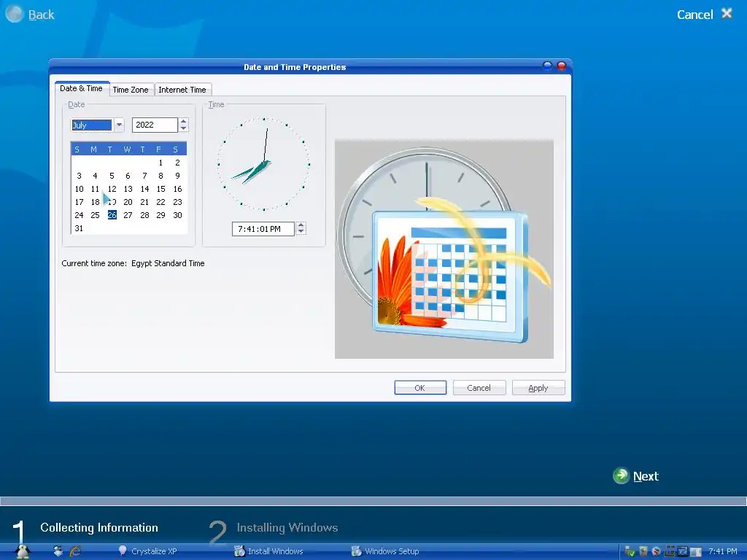747x560 pixels.
Task: Click the red circular tray icon
Action: 656,551
